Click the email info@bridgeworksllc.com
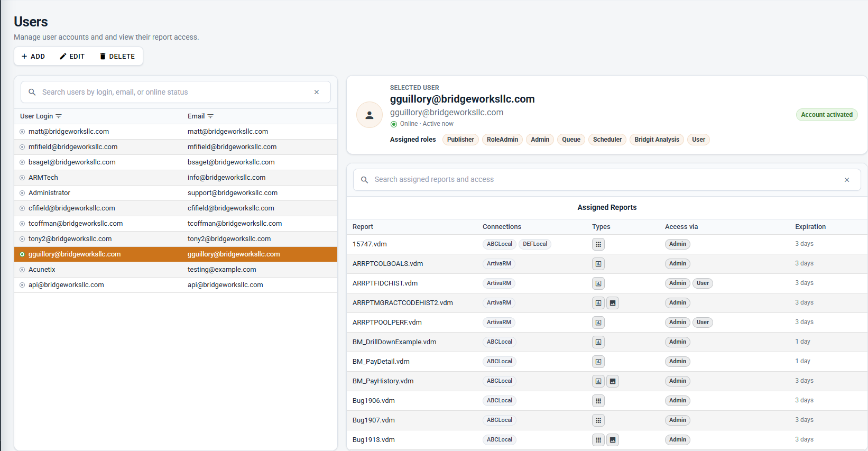This screenshot has height=451, width=868. coord(227,178)
